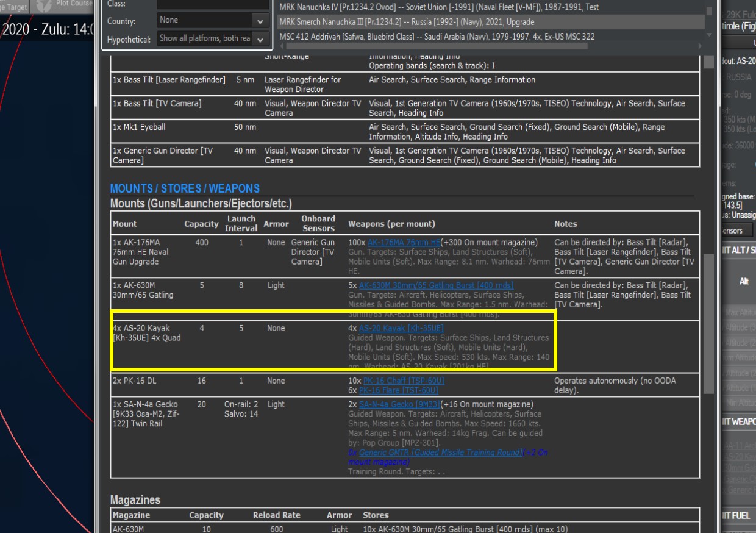Click the Magazines section heading
Image resolution: width=756 pixels, height=533 pixels.
pos(135,500)
